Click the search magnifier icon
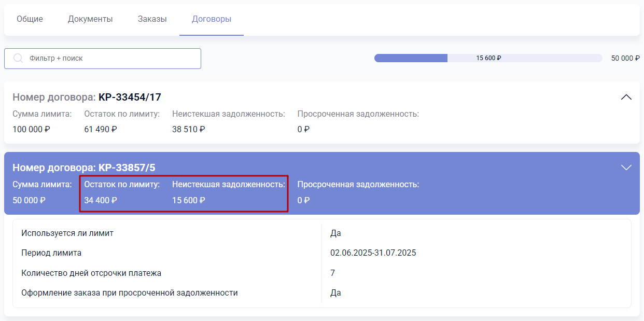The width and height of the screenshot is (644, 321). (18, 59)
